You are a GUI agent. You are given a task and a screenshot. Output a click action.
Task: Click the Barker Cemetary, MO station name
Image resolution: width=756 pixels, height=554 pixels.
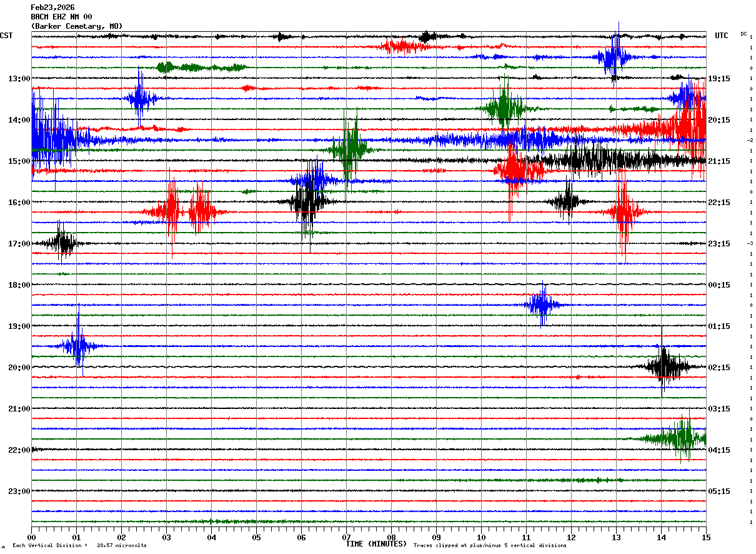click(x=76, y=26)
